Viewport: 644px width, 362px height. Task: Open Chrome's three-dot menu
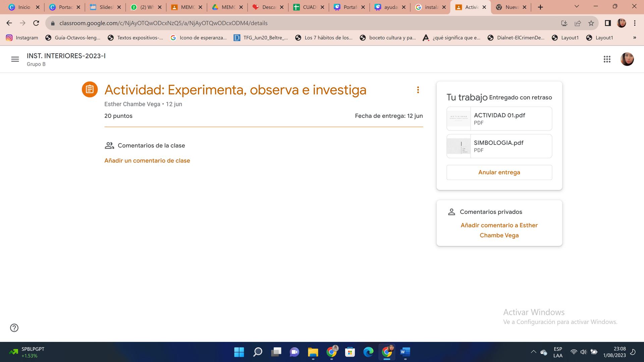635,23
